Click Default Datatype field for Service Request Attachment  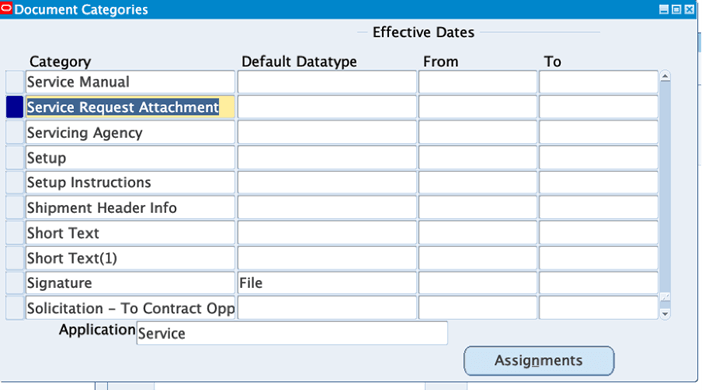[x=327, y=107]
